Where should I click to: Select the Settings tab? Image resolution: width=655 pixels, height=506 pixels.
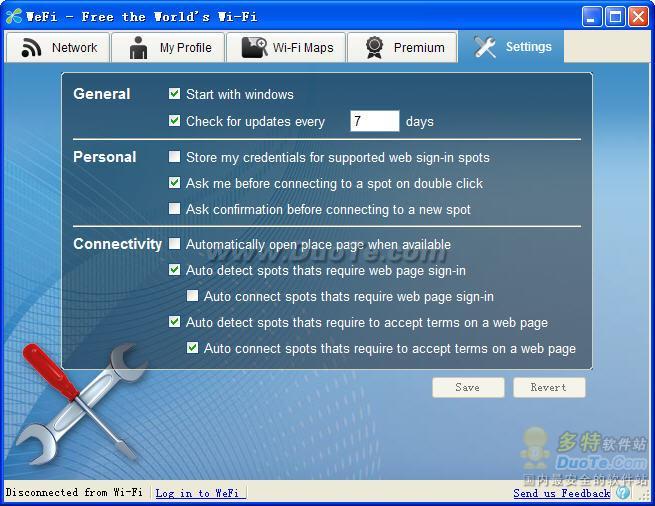pyautogui.click(x=510, y=46)
